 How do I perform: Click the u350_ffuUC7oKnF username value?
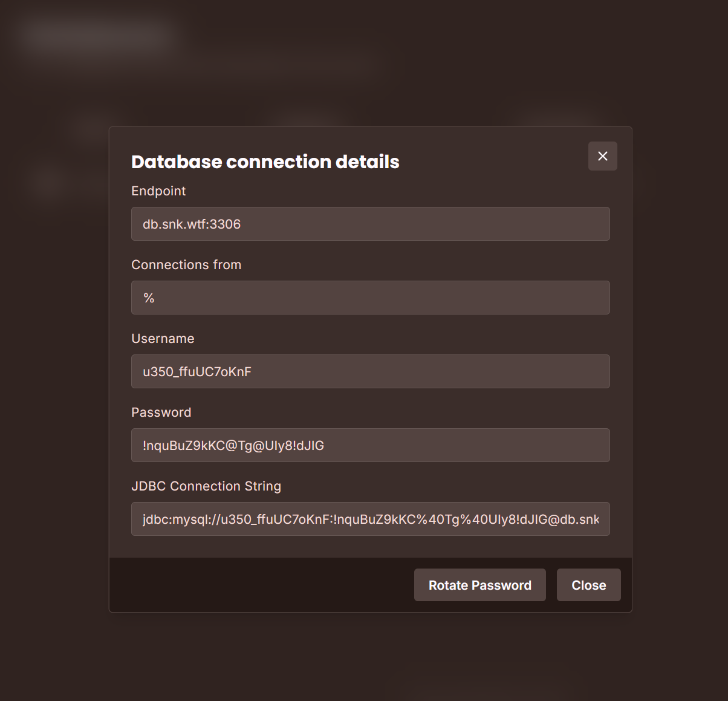(x=197, y=372)
